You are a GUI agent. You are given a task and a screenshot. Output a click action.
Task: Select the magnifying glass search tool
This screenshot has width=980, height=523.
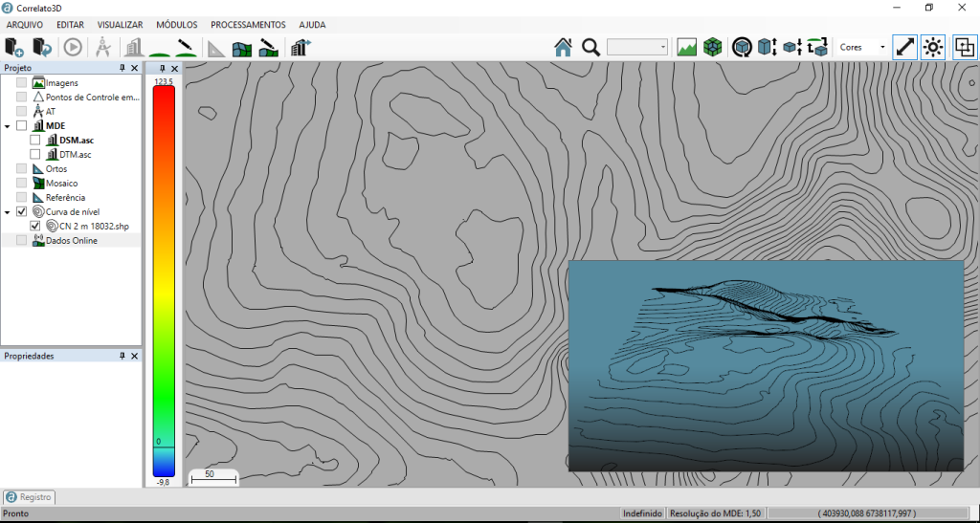coord(590,47)
